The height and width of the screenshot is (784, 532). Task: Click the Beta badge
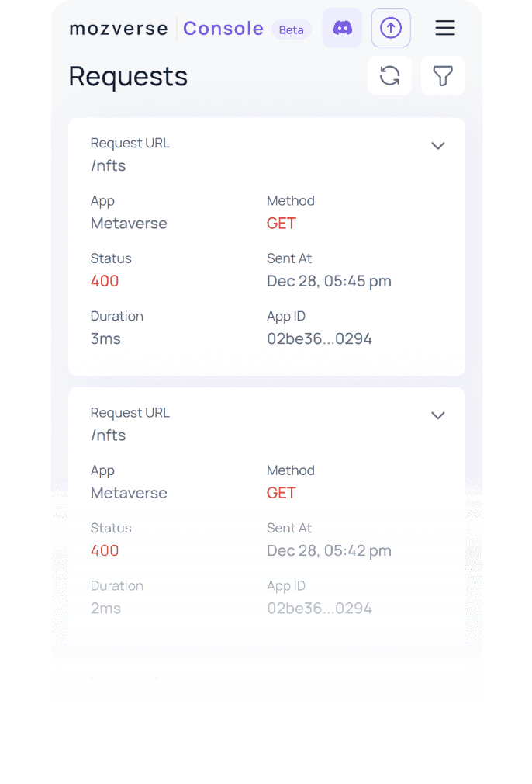[292, 30]
